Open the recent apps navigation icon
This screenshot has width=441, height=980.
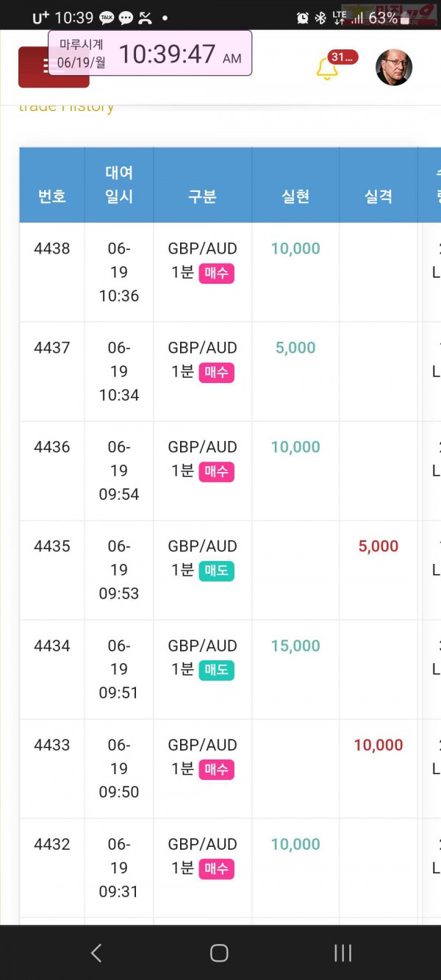coord(343,954)
